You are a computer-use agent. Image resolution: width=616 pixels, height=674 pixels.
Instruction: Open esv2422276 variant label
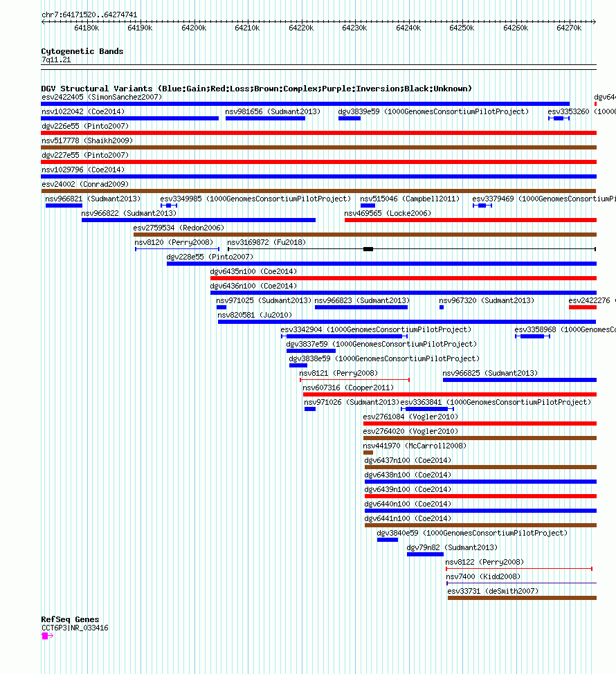click(x=592, y=301)
